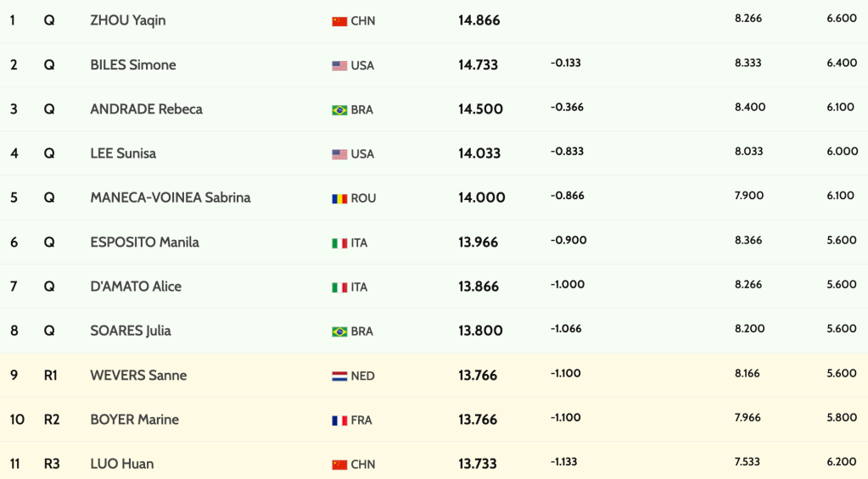
Task: Click the Brazil flag next to ANDRADE Rebeca
Action: click(339, 110)
